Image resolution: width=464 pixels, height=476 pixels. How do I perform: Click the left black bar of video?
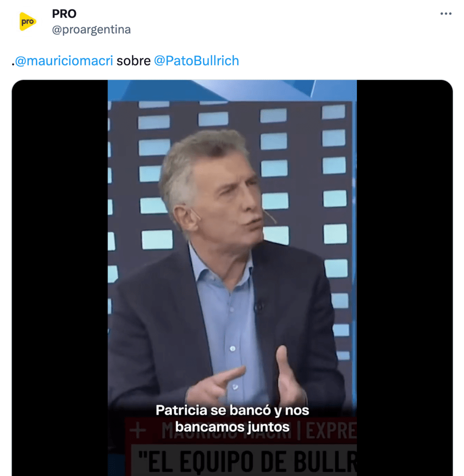click(x=60, y=278)
